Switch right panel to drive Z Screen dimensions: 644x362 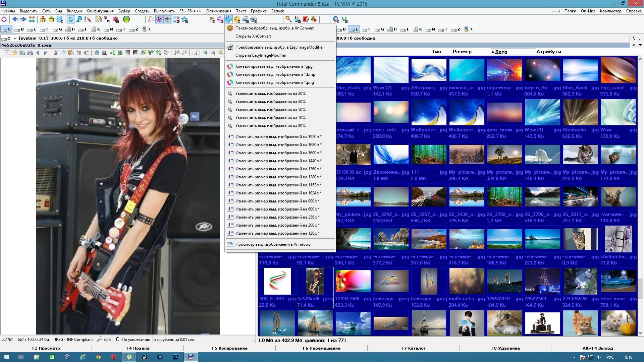coord(455,29)
